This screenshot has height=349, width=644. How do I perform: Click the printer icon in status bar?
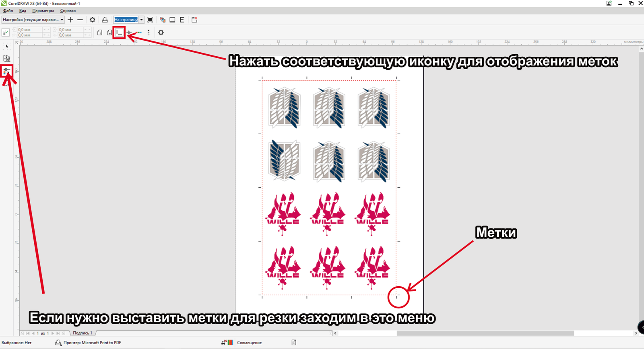[x=58, y=343]
